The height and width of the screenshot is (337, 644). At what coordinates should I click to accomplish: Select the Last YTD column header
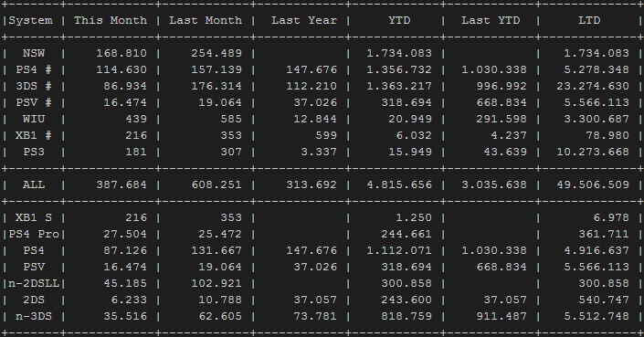(x=491, y=20)
